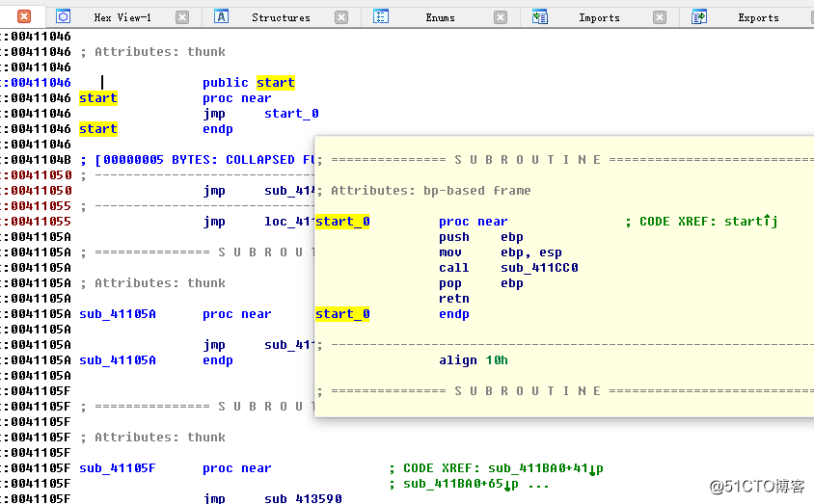Click 'sub_41105F' proc near label
This screenshot has width=814, height=504.
[118, 468]
